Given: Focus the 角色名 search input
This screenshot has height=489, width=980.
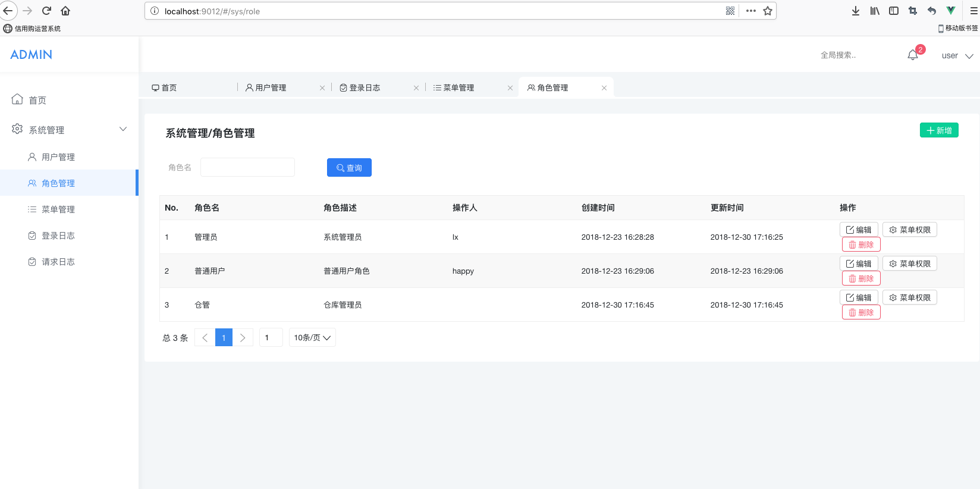Looking at the screenshot, I should (x=247, y=167).
